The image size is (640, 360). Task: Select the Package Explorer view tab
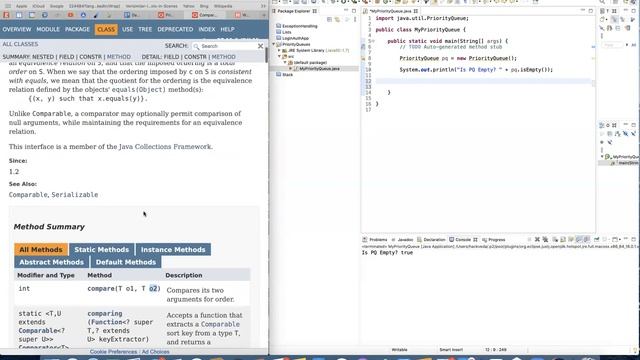pyautogui.click(x=294, y=11)
